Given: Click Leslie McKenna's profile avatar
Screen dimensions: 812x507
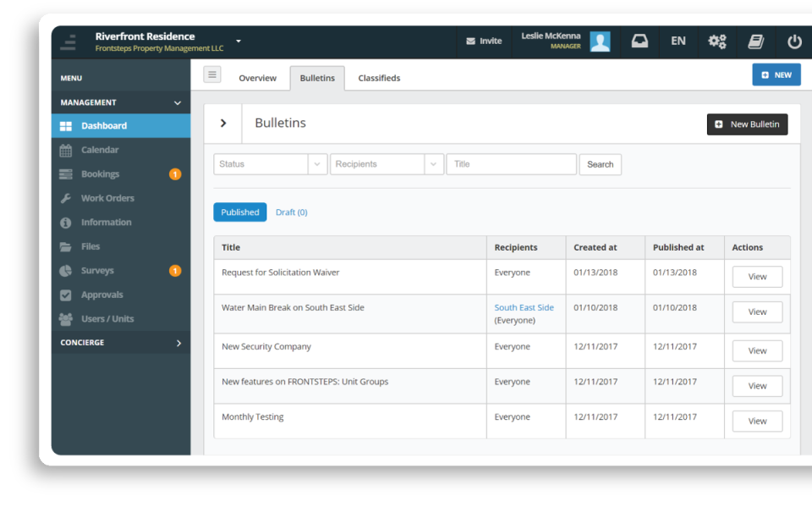Looking at the screenshot, I should click(x=600, y=41).
